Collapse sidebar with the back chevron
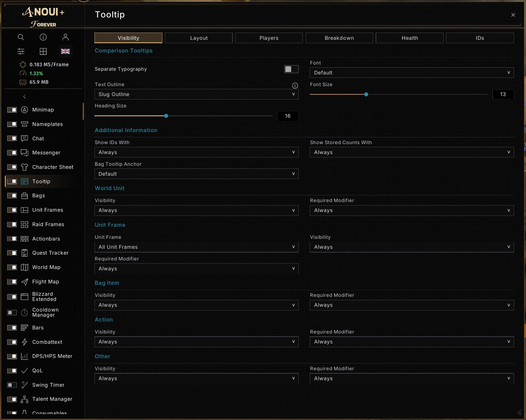The width and height of the screenshot is (526, 420). coord(24,96)
